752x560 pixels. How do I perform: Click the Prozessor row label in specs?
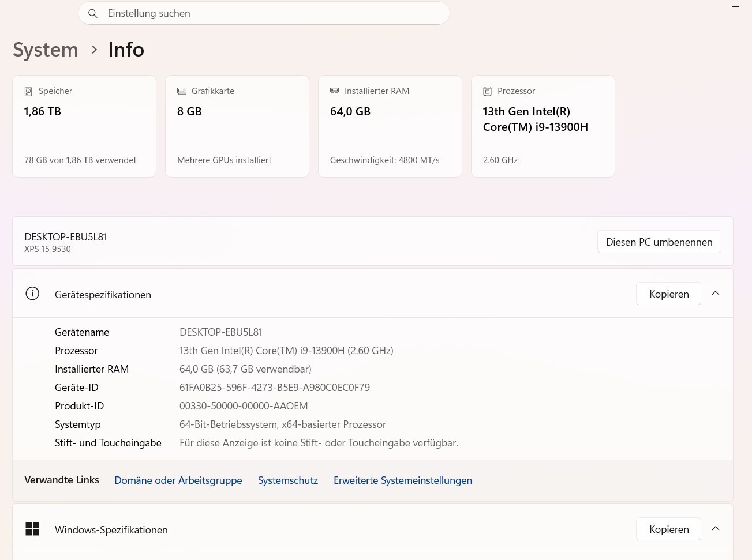point(76,351)
